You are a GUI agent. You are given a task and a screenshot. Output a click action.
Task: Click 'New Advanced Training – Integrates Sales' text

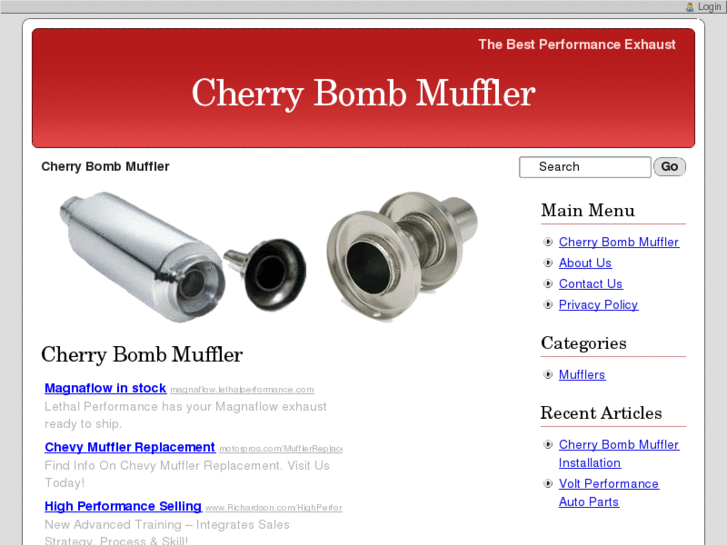[x=167, y=525]
